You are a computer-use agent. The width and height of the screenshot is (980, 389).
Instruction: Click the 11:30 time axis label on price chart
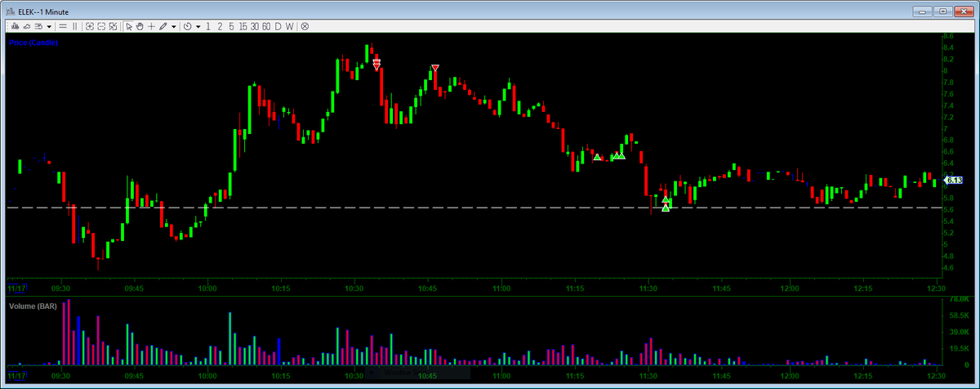[648, 288]
